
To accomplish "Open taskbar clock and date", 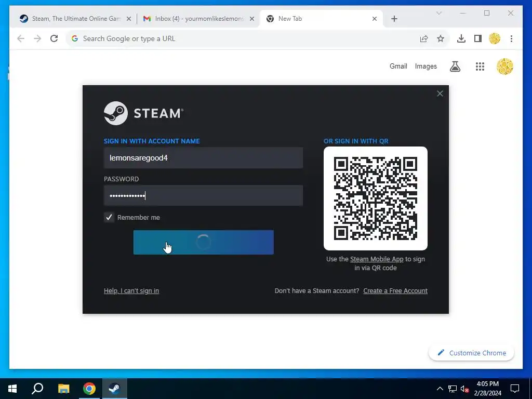I will (x=487, y=389).
